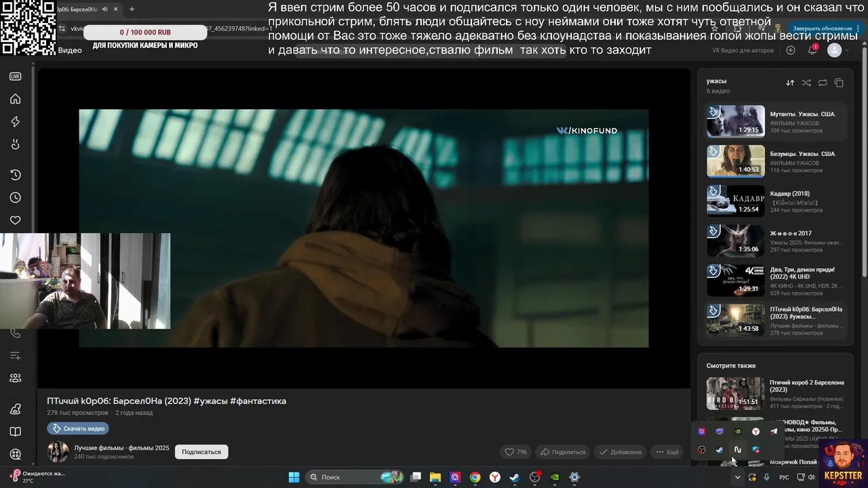Open the Trends lightning icon in sidebar

point(15,121)
